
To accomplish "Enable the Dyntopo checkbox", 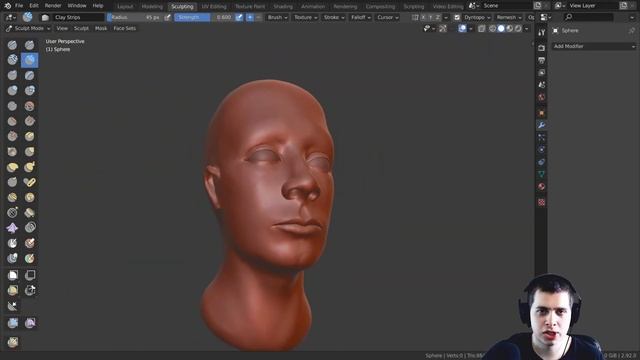I will click(457, 17).
